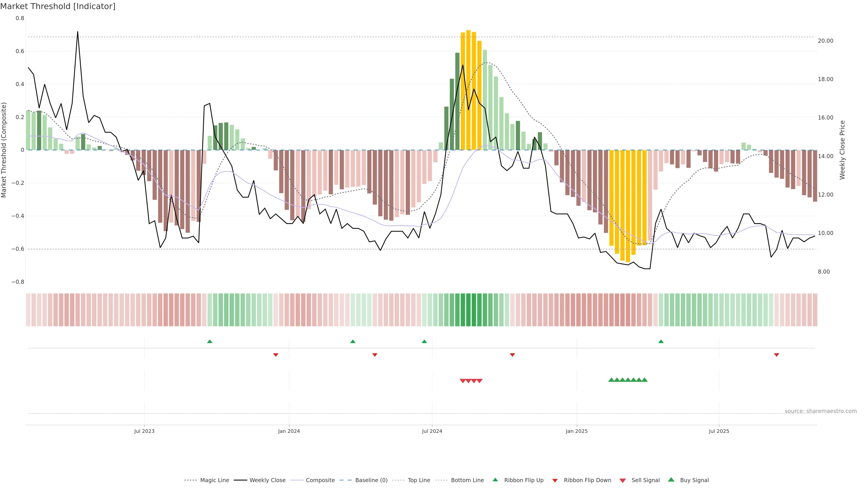The image size is (868, 488).
Task: Click first green ribbon flip up marker
Action: [x=210, y=342]
